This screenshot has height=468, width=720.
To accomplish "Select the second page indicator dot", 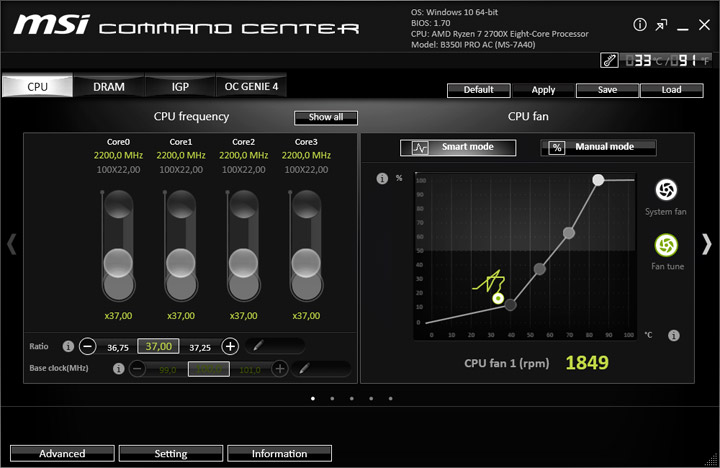I will 332,399.
